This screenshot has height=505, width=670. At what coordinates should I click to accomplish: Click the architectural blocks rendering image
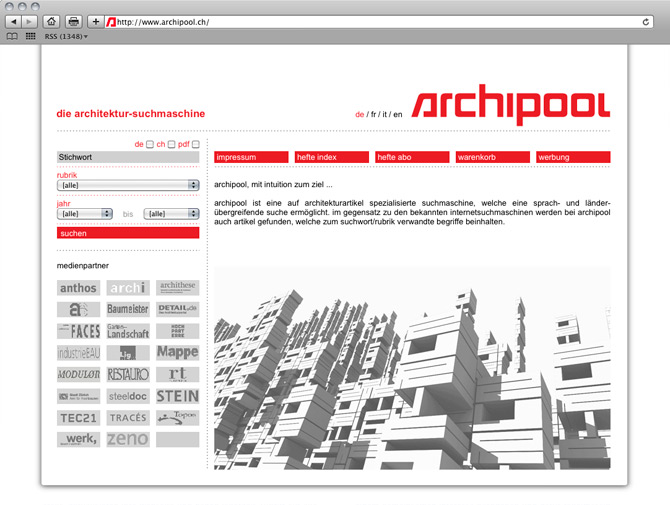point(412,368)
